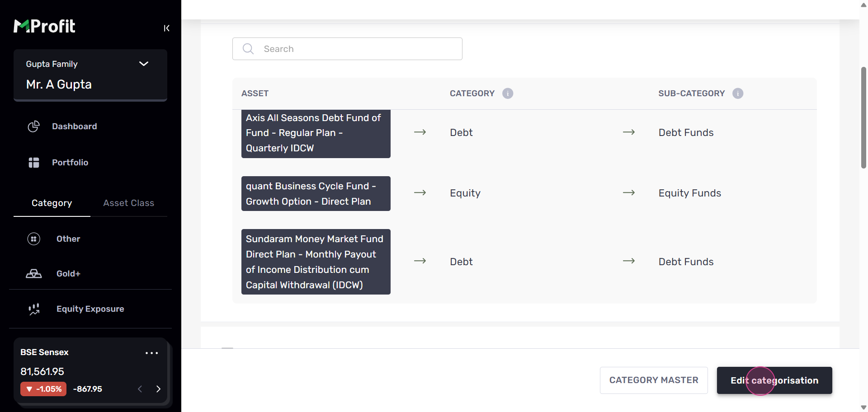Expand the Gupta Family dropdown
Viewport: 868px width, 412px height.
click(144, 64)
